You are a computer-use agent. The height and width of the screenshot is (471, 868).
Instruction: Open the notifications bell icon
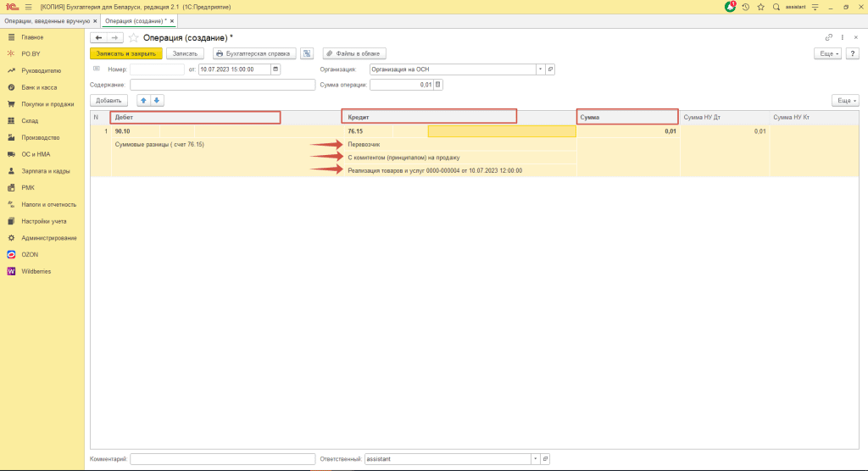pyautogui.click(x=730, y=7)
